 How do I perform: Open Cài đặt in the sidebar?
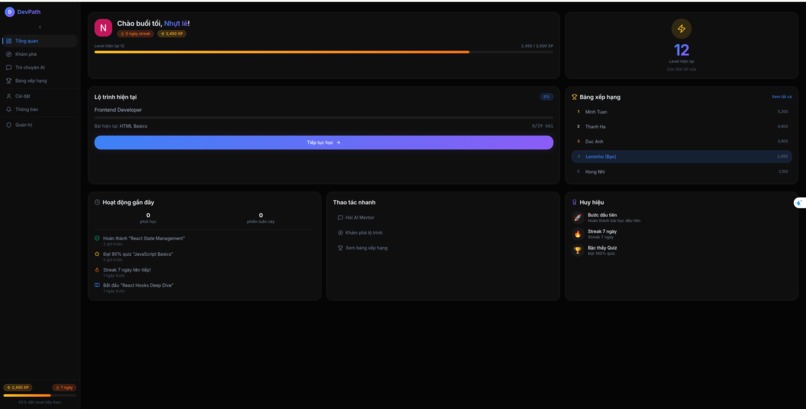click(x=40, y=96)
